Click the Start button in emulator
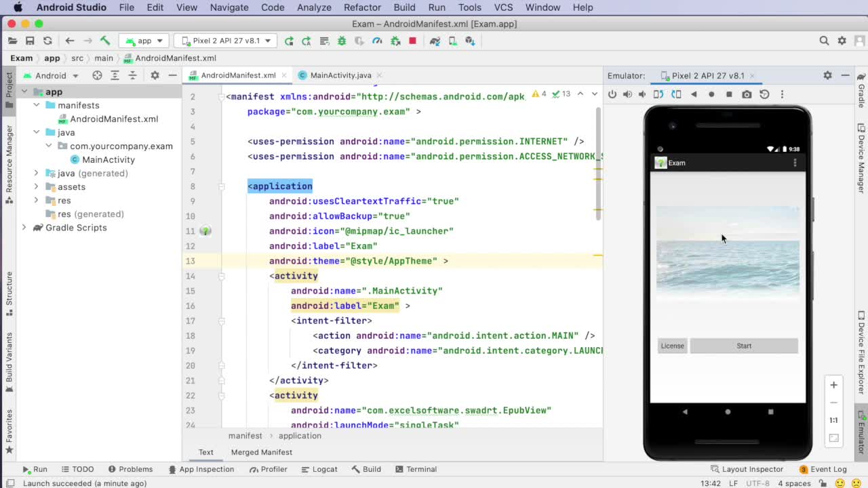This screenshot has height=488, width=868. 744,346
